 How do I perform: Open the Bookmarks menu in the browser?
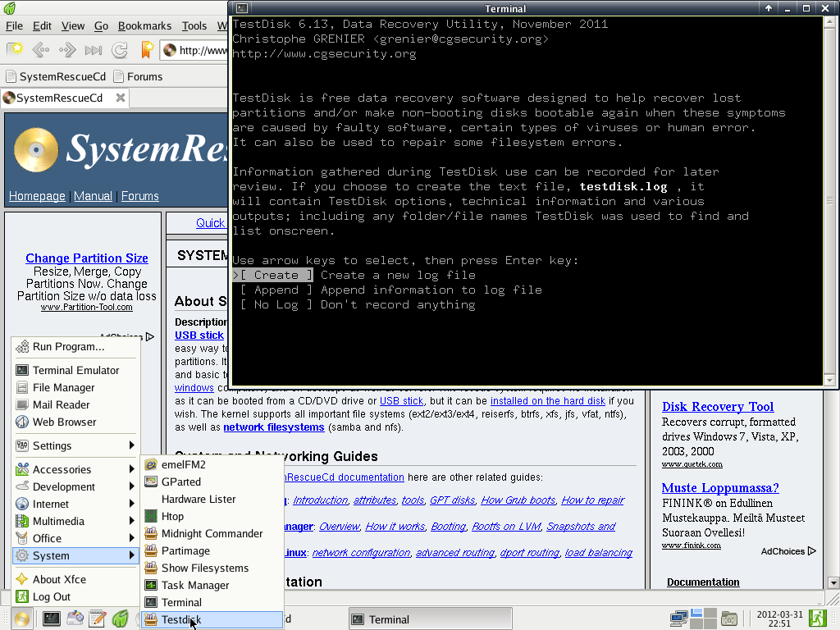point(144,25)
